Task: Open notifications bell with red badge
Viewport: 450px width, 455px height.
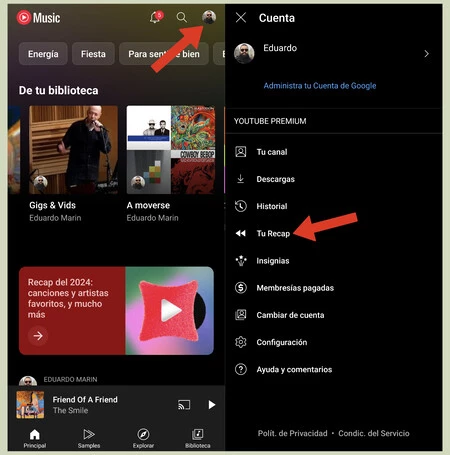Action: click(x=156, y=17)
